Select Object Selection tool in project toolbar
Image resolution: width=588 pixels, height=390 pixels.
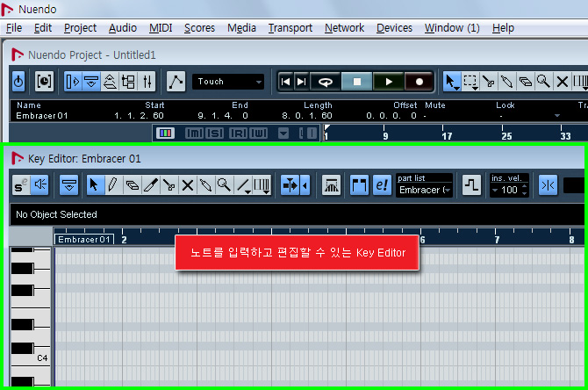click(451, 82)
